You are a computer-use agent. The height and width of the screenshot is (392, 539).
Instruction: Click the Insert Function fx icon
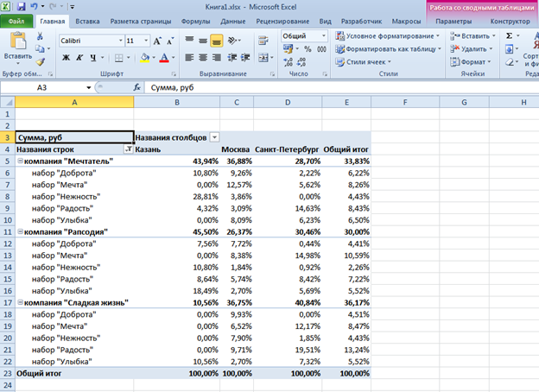137,87
